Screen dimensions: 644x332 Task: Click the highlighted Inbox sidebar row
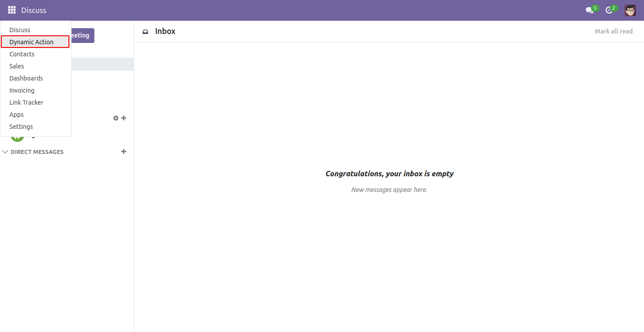102,64
